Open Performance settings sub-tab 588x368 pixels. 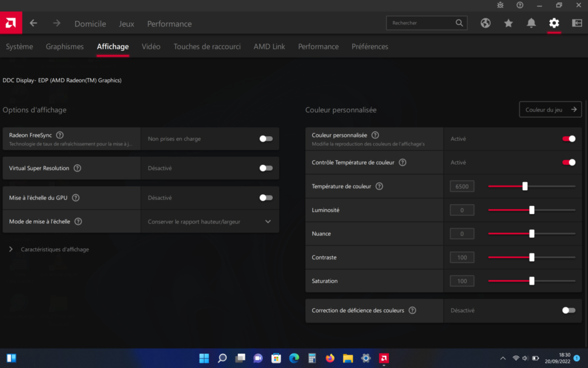click(x=318, y=46)
